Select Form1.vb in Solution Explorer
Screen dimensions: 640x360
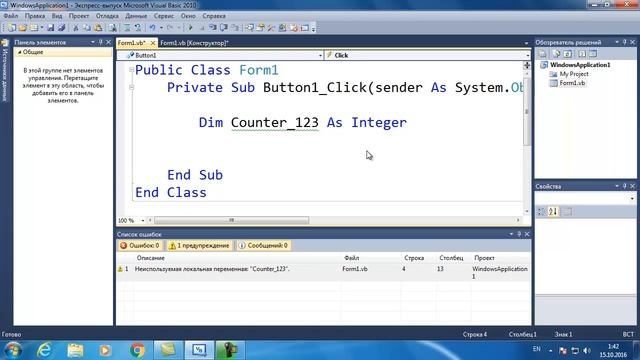pyautogui.click(x=572, y=83)
